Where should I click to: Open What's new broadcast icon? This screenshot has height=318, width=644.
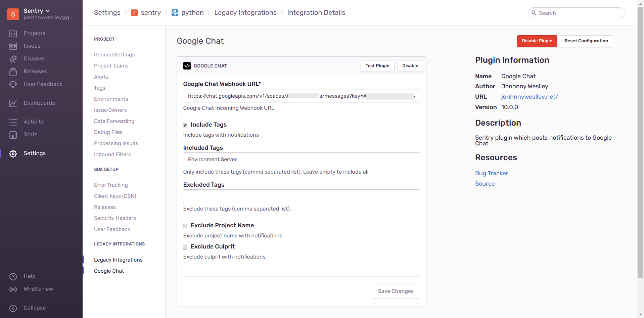click(x=13, y=289)
